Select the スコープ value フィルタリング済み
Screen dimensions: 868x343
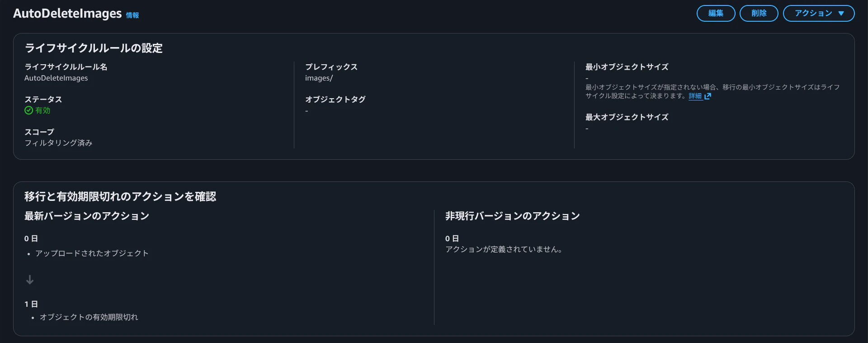(x=58, y=143)
